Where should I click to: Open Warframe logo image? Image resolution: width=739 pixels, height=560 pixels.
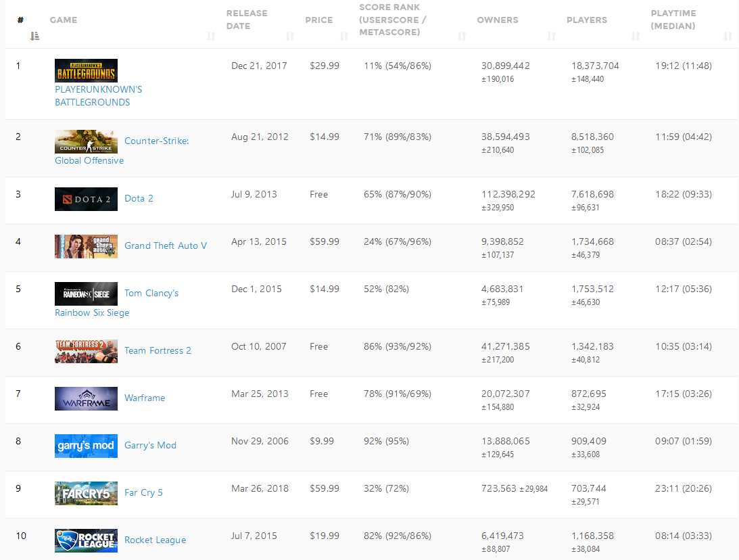point(87,399)
